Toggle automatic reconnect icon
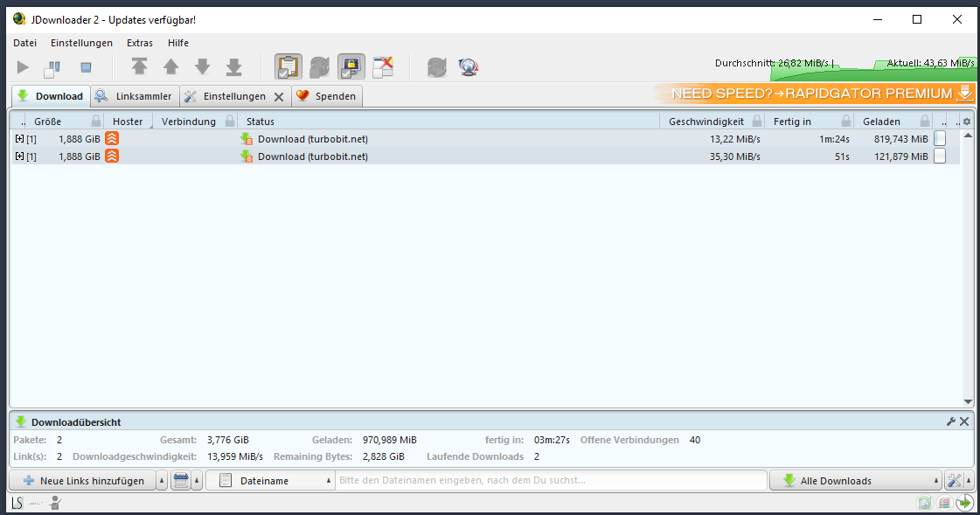 click(x=319, y=66)
